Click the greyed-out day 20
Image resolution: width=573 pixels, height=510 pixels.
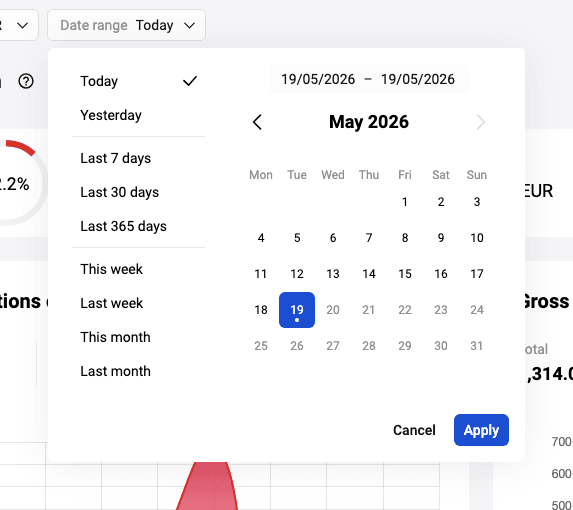(x=333, y=310)
